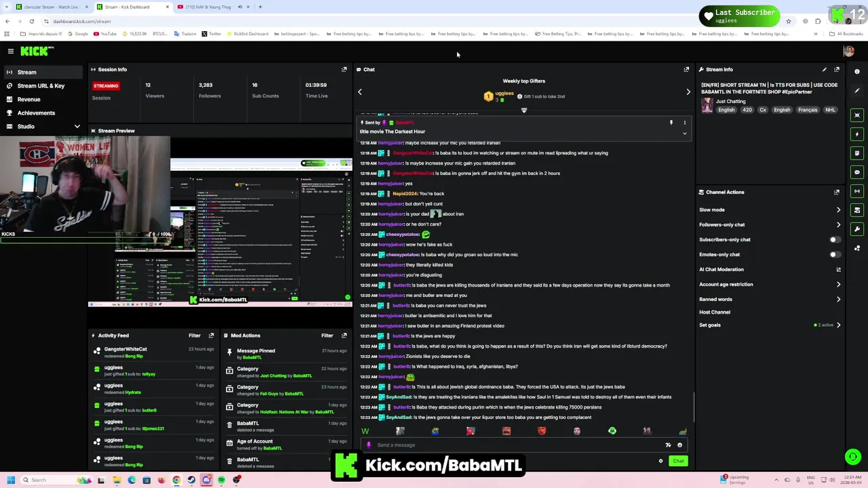
Task: Select Stream in left sidebar
Action: click(x=44, y=72)
